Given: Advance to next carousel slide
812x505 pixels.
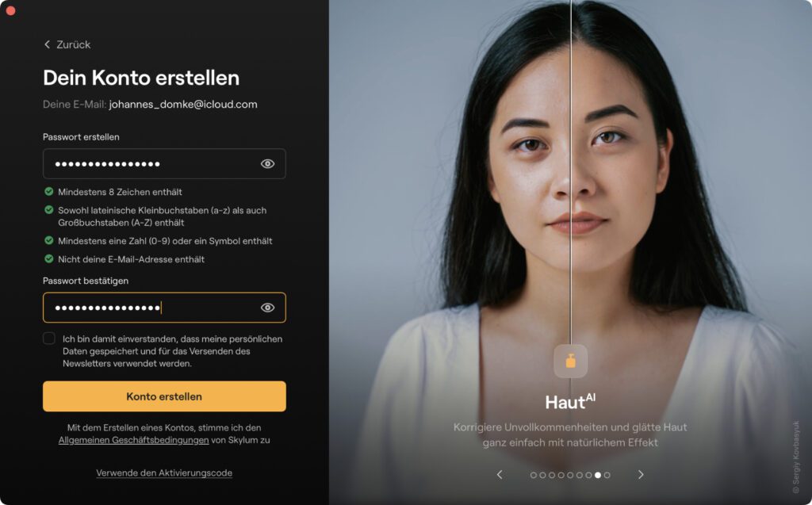Looking at the screenshot, I should [x=641, y=474].
